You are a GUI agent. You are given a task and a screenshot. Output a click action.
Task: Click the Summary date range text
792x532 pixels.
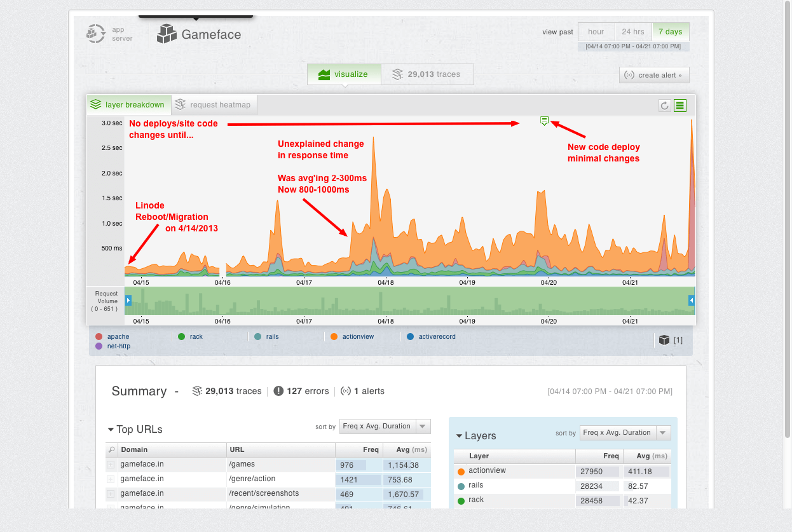click(x=610, y=392)
